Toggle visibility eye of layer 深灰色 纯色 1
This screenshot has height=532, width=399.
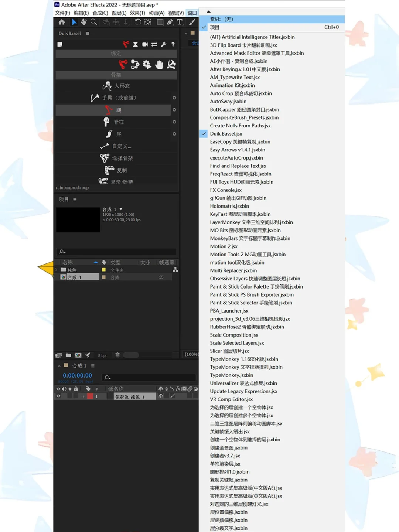pos(58,396)
